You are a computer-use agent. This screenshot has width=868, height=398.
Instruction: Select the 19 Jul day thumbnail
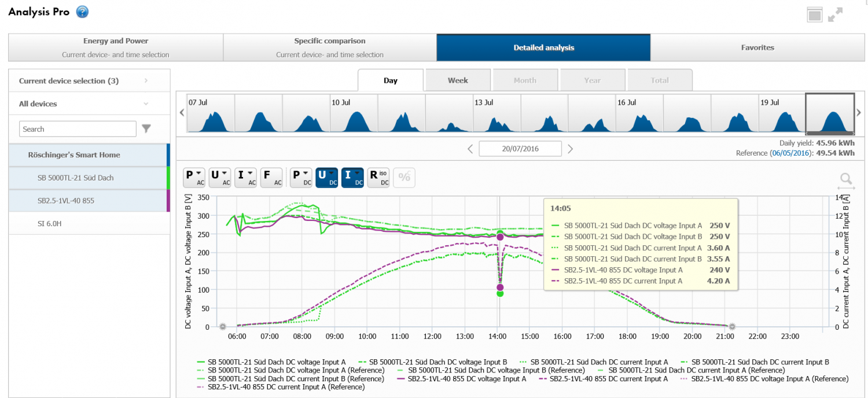781,115
